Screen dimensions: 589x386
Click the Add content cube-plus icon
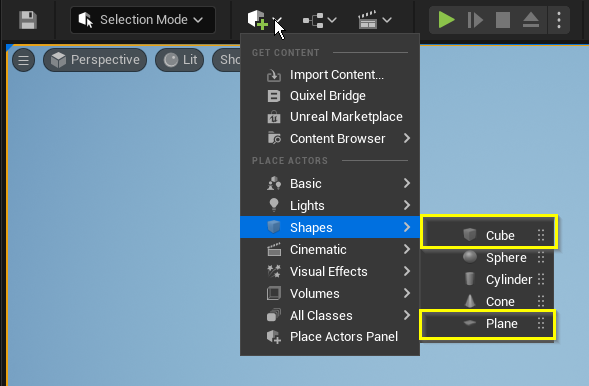[x=258, y=19]
